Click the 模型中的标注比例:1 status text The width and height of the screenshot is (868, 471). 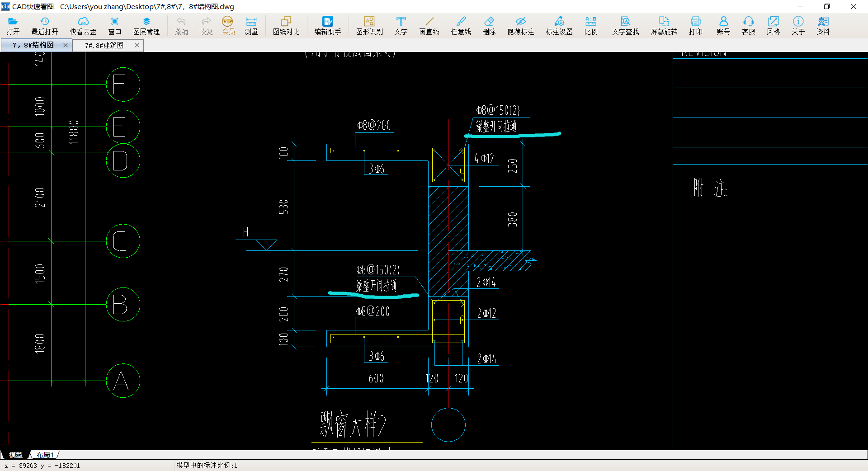coord(207,466)
